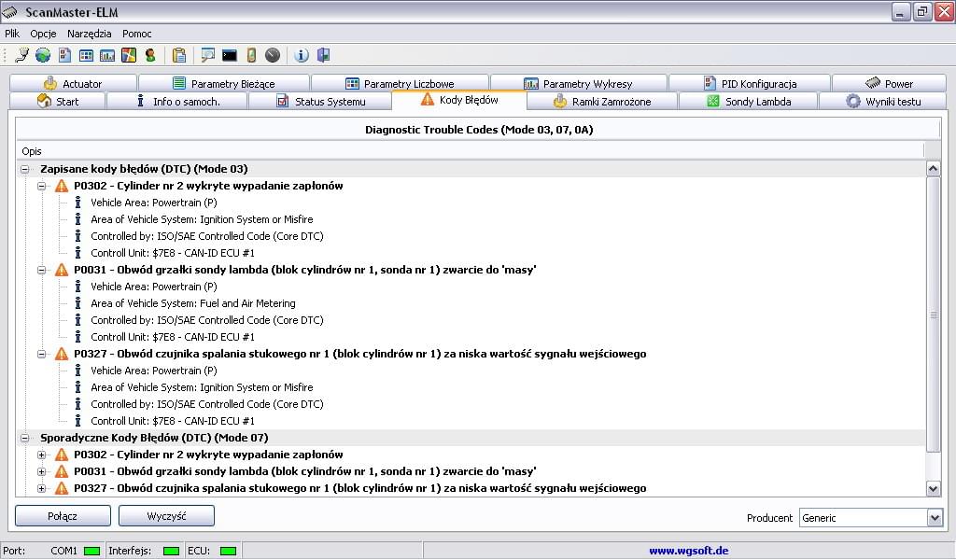Expand the P0031 node under Mode 07
The image size is (956, 560).
[41, 471]
